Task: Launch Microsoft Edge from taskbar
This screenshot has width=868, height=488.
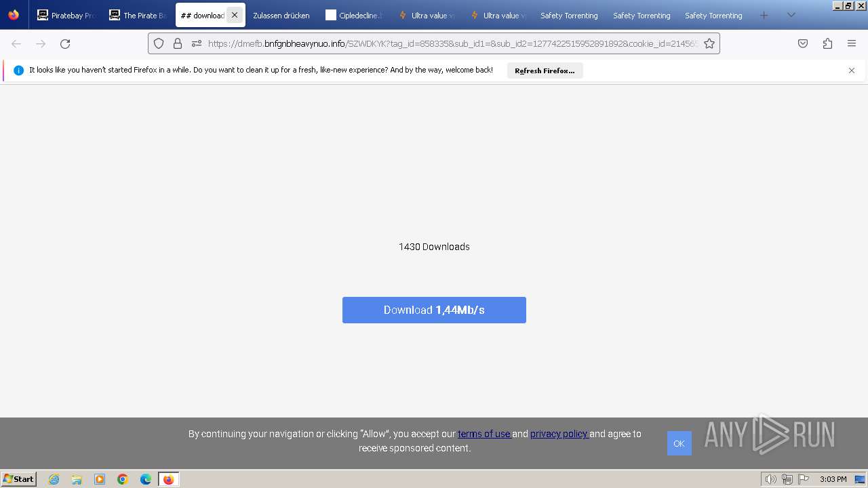Action: click(x=146, y=479)
